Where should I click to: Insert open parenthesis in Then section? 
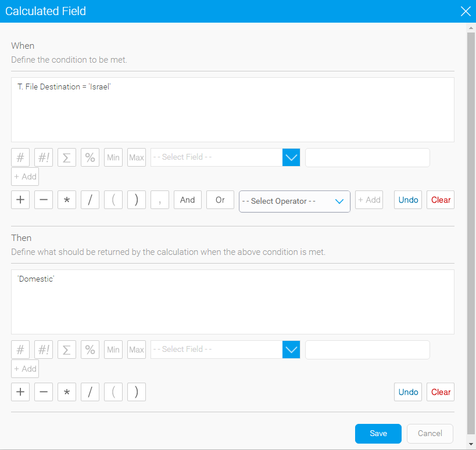pyautogui.click(x=113, y=392)
